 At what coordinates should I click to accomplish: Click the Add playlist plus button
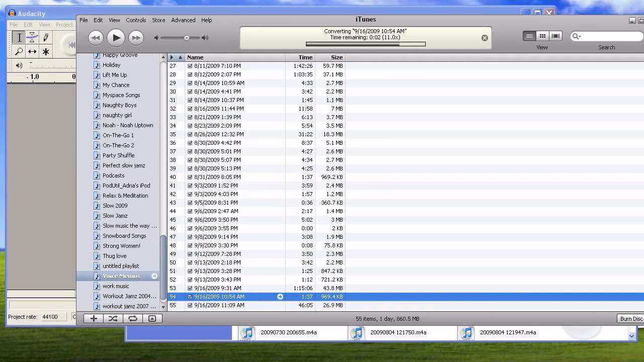[x=94, y=318]
